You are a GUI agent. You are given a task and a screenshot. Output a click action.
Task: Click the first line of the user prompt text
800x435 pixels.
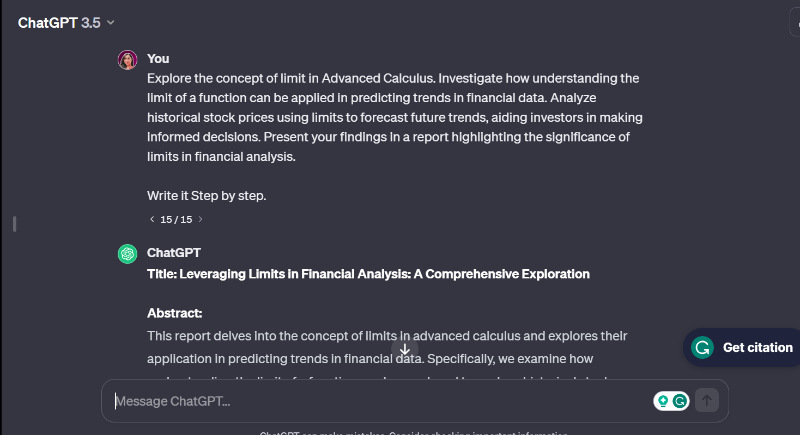pos(392,78)
